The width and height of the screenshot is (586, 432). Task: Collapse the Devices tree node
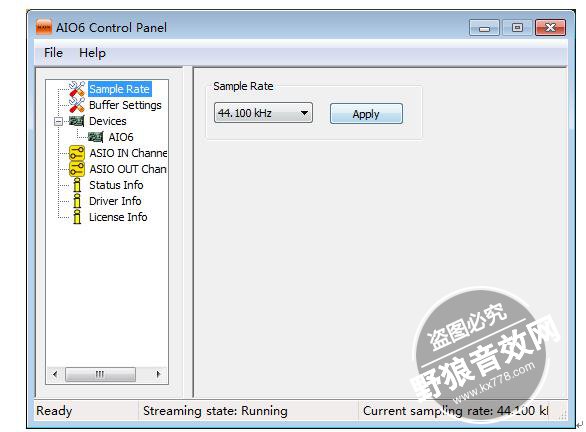coord(58,121)
